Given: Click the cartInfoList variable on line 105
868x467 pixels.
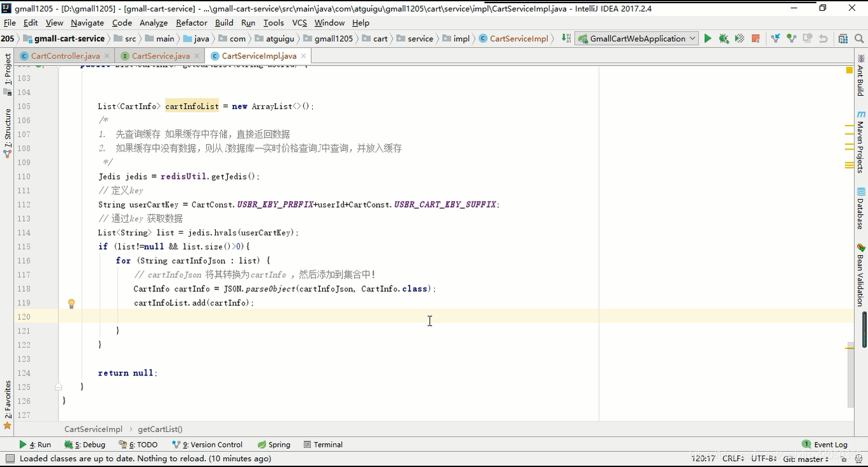Looking at the screenshot, I should pyautogui.click(x=192, y=107).
